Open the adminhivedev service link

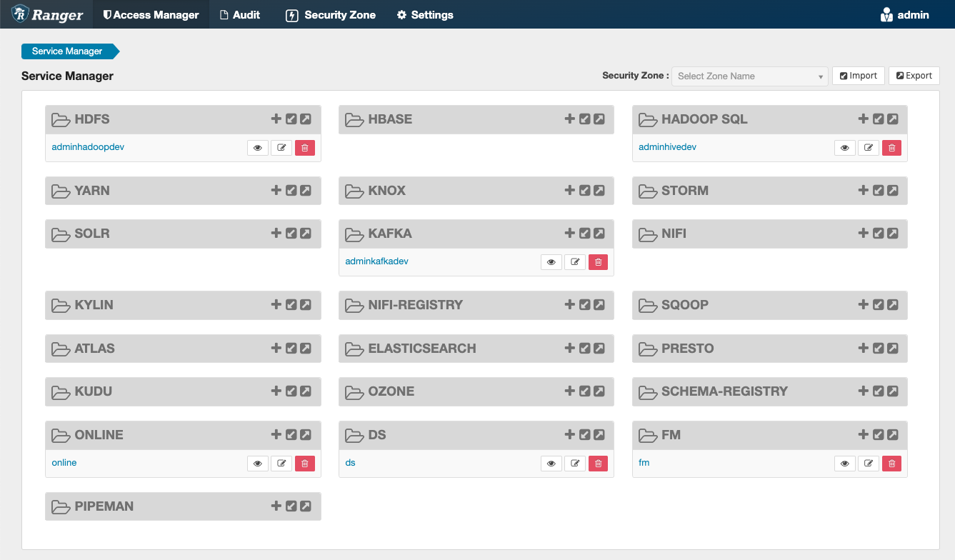coord(667,147)
